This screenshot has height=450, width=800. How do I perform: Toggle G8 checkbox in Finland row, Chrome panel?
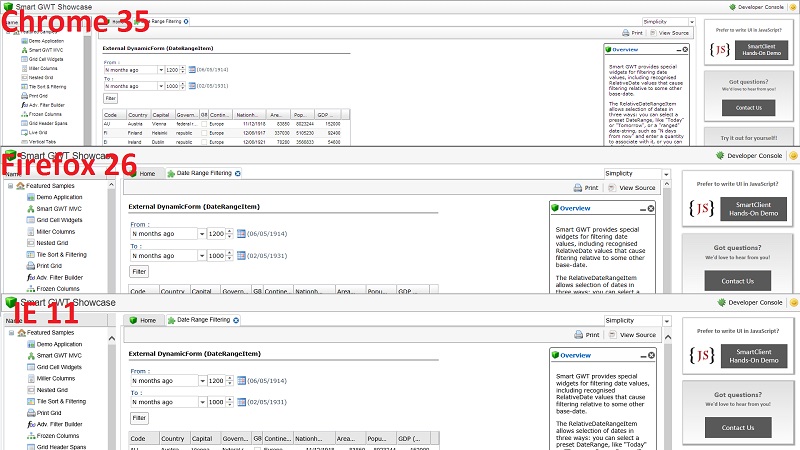click(x=205, y=132)
